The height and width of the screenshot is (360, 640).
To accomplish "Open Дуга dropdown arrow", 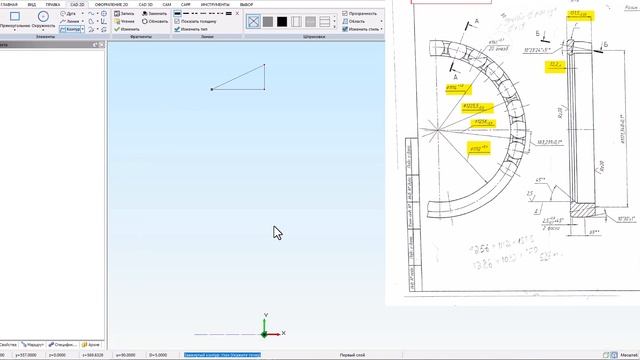I will point(82,13).
